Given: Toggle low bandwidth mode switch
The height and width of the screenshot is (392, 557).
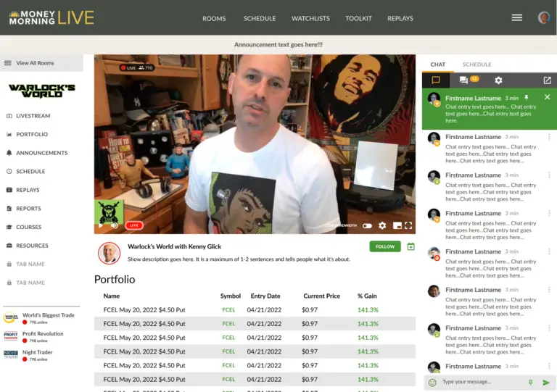Looking at the screenshot, I should click(x=367, y=226).
